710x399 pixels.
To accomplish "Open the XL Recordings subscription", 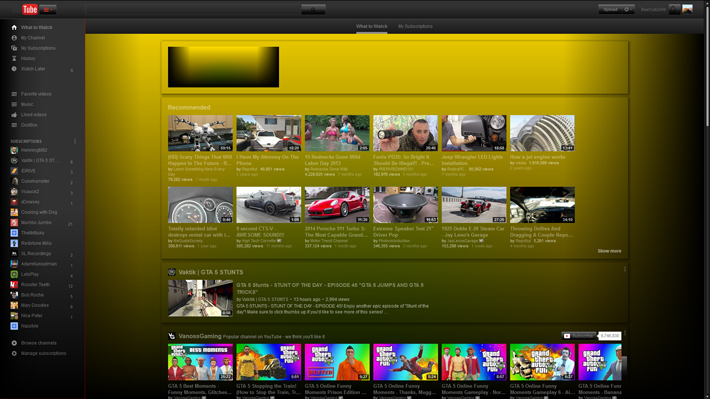I will pos(36,254).
